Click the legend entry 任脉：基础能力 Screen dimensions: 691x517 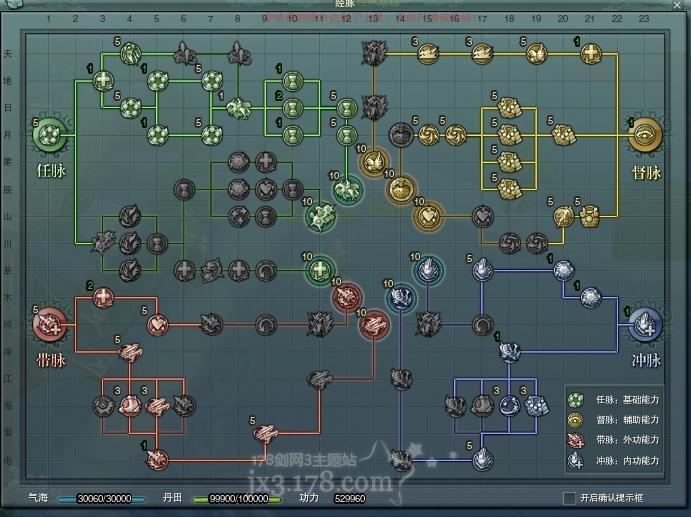[614, 400]
